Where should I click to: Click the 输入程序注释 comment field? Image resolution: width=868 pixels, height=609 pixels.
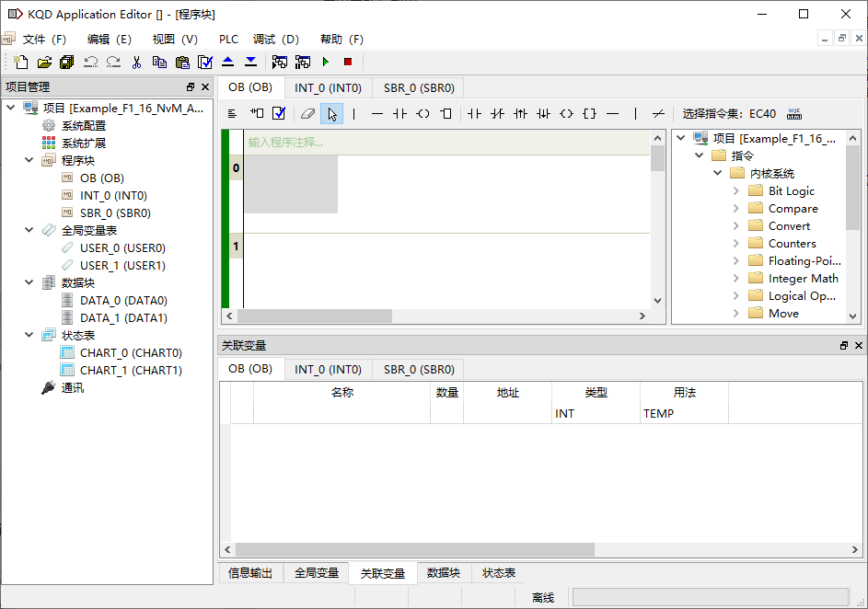tap(446, 143)
